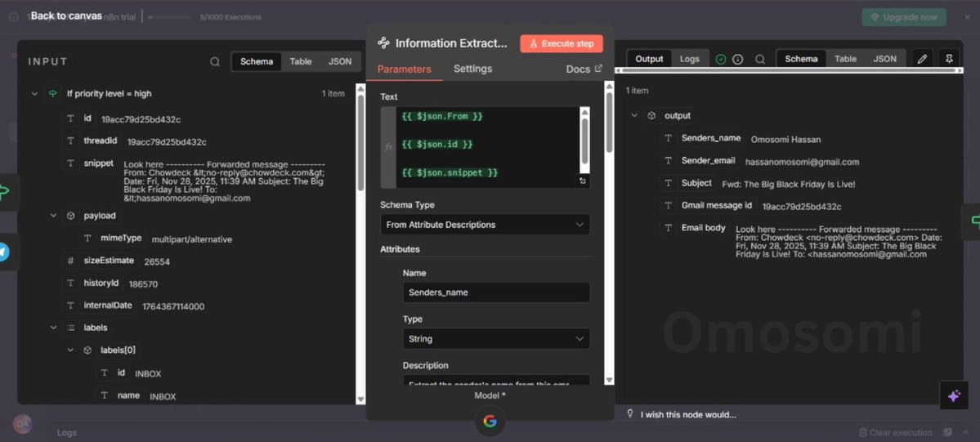Click the external link icon next to Docs
This screenshot has height=442, width=980.
coord(598,69)
